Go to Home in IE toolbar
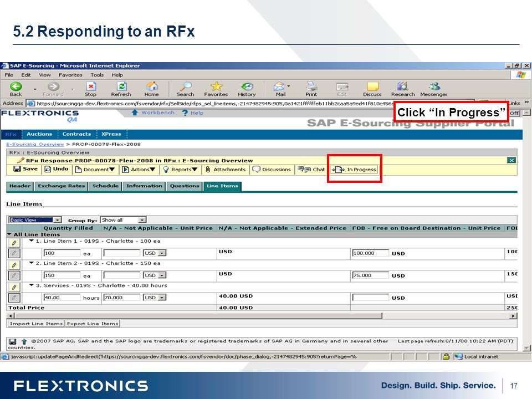The width and height of the screenshot is (532, 399). point(151,89)
